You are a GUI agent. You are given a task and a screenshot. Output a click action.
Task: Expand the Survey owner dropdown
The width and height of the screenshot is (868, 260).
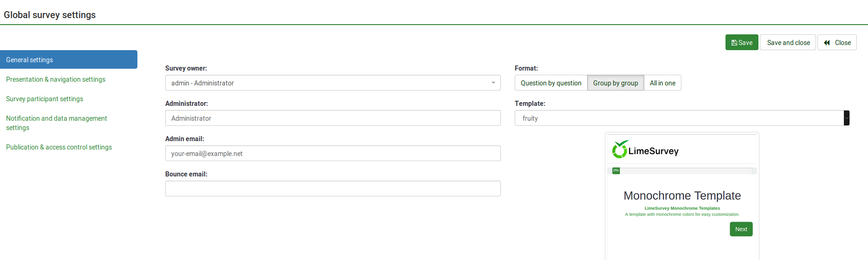pos(332,83)
